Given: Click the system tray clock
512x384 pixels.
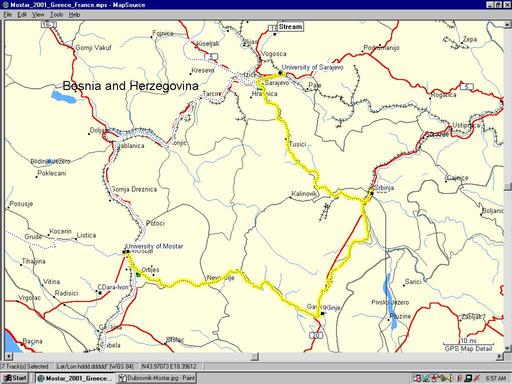Looking at the screenshot, I should [x=496, y=378].
